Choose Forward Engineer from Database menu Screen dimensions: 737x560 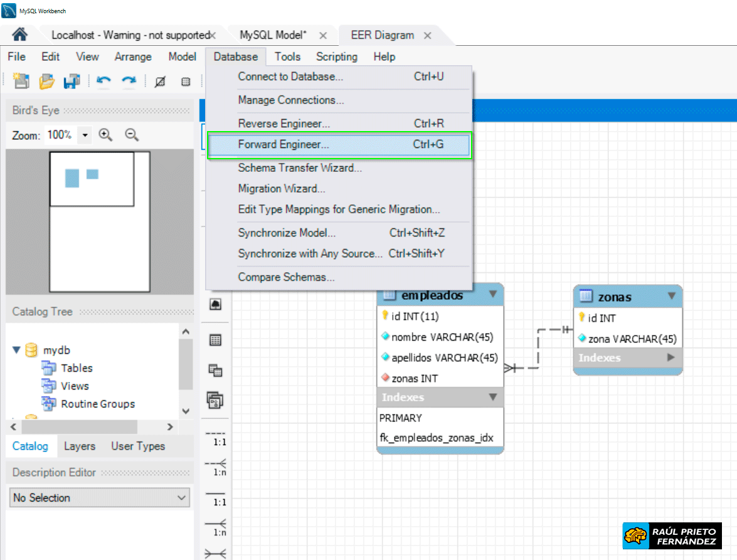pyautogui.click(x=284, y=145)
